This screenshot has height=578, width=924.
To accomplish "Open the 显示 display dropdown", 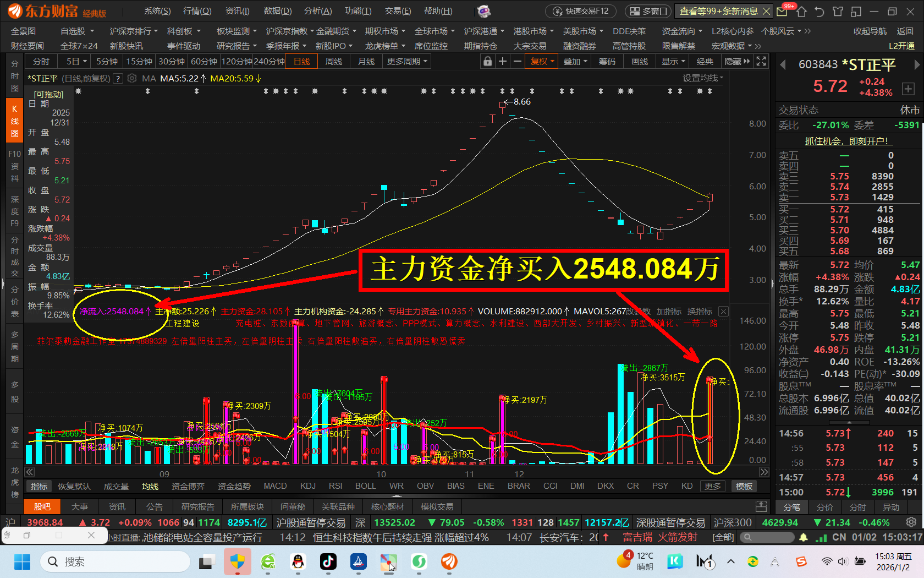I will tap(673, 62).
